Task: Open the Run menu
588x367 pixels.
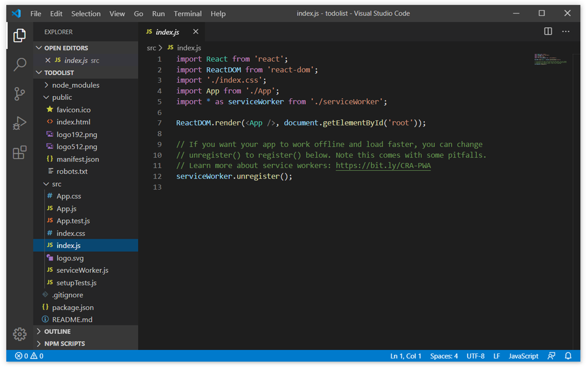Action: (158, 14)
